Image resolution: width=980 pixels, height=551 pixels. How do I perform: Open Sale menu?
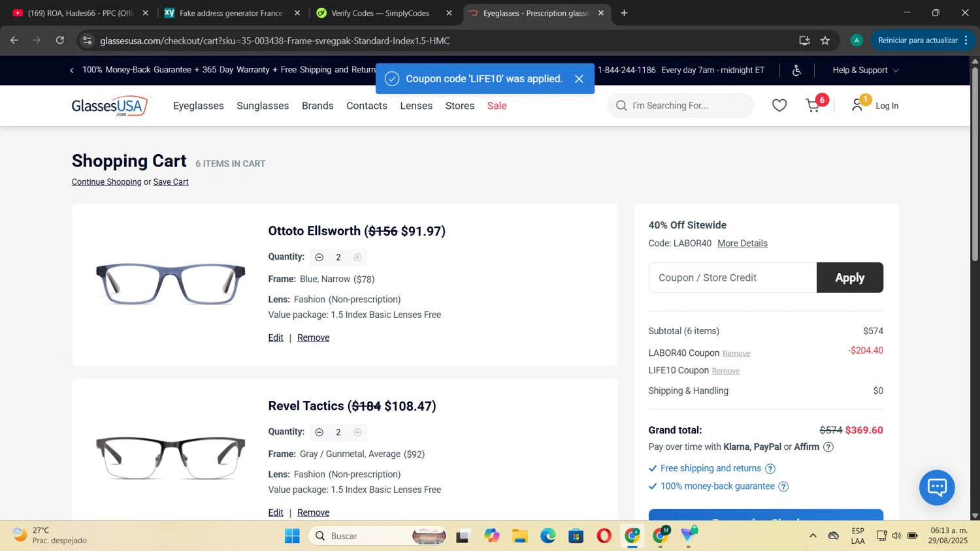[x=497, y=106]
